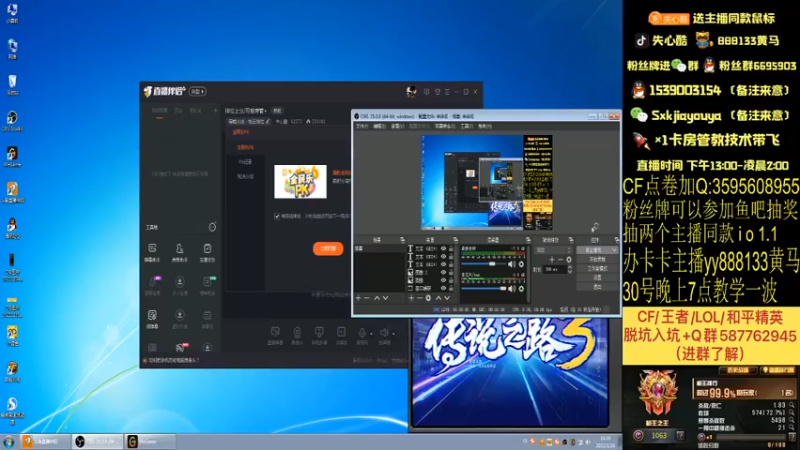Open the 工具 menu in OBS
Viewport: 800px width, 450px height.
coord(466,126)
